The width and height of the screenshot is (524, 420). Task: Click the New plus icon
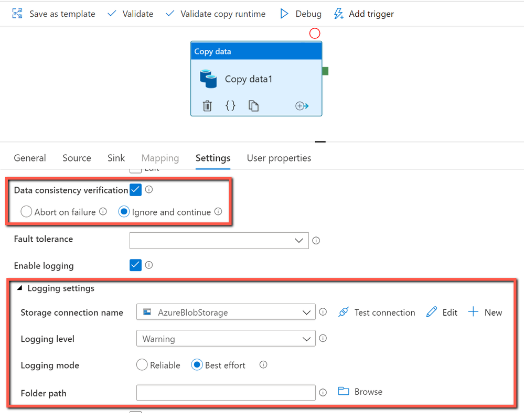(x=473, y=312)
